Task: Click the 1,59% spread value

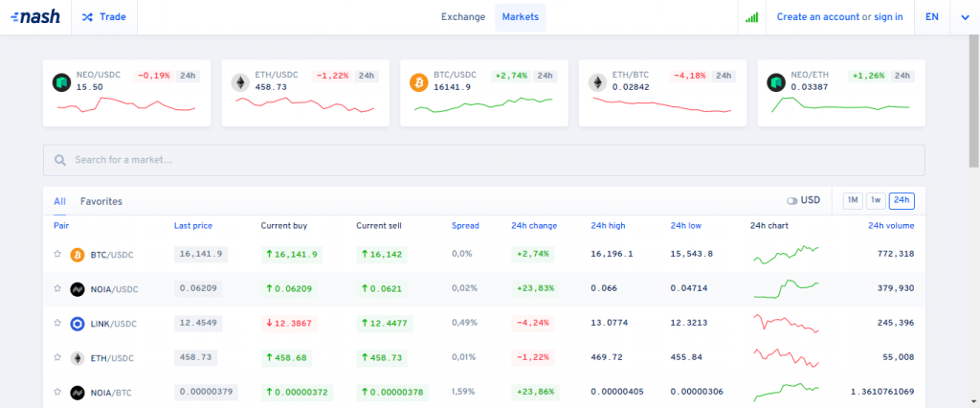Action: (463, 391)
